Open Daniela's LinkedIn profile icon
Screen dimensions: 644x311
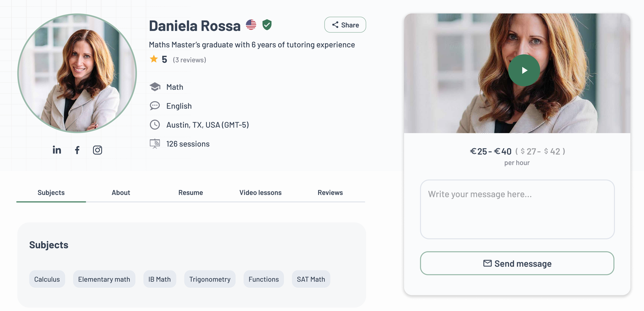[57, 150]
